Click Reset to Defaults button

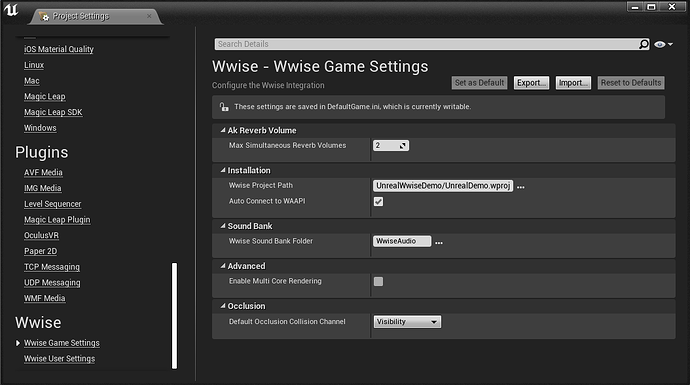pos(631,83)
